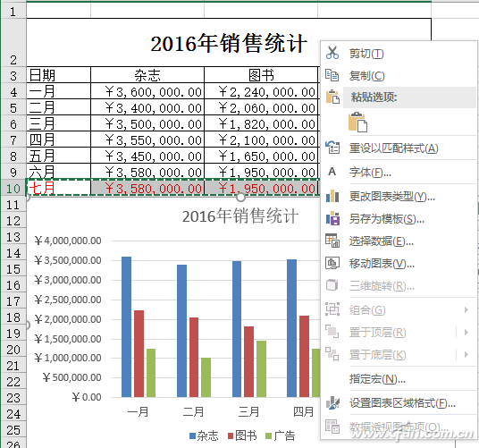Click the Reset to Match Style icon
479x448 pixels.
click(x=332, y=148)
